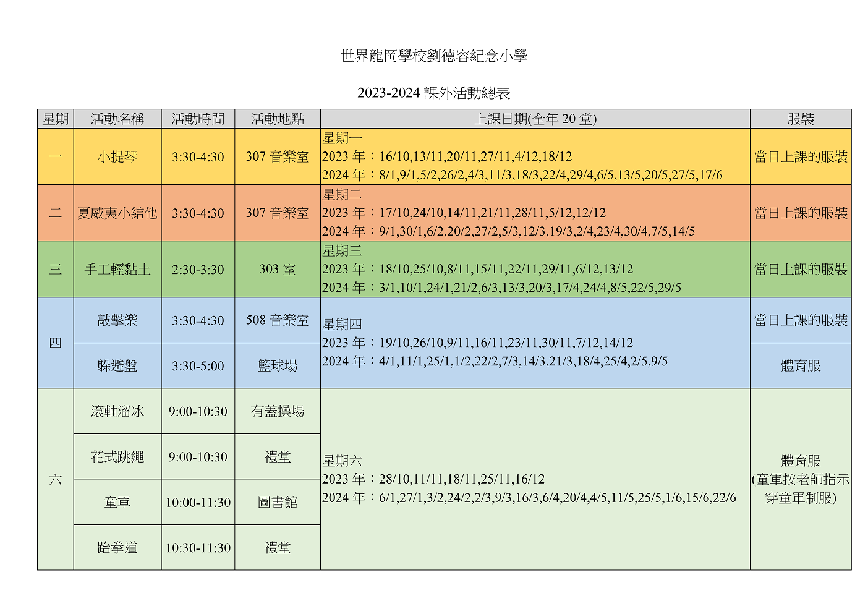Click the activity name 小提琴

(117, 156)
